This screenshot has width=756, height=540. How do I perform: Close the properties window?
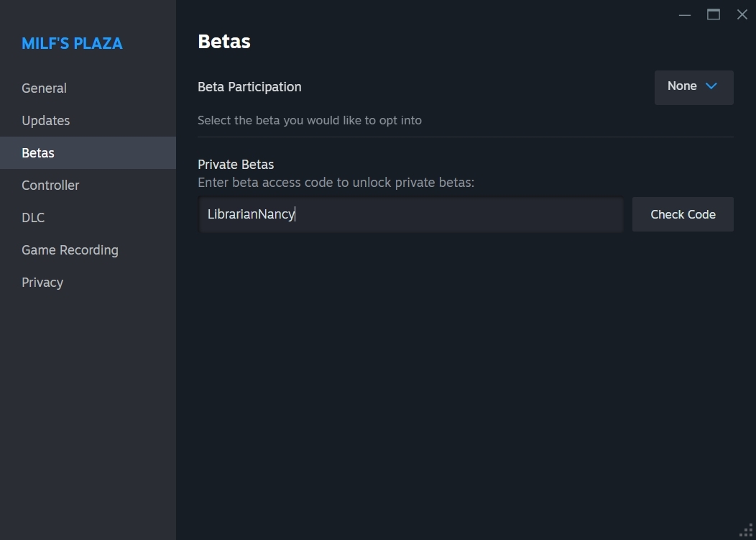pyautogui.click(x=742, y=14)
